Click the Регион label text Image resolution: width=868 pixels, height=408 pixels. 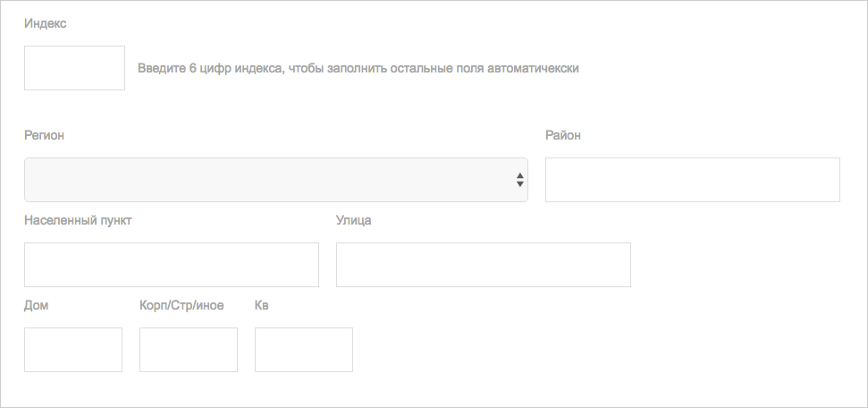pos(44,135)
